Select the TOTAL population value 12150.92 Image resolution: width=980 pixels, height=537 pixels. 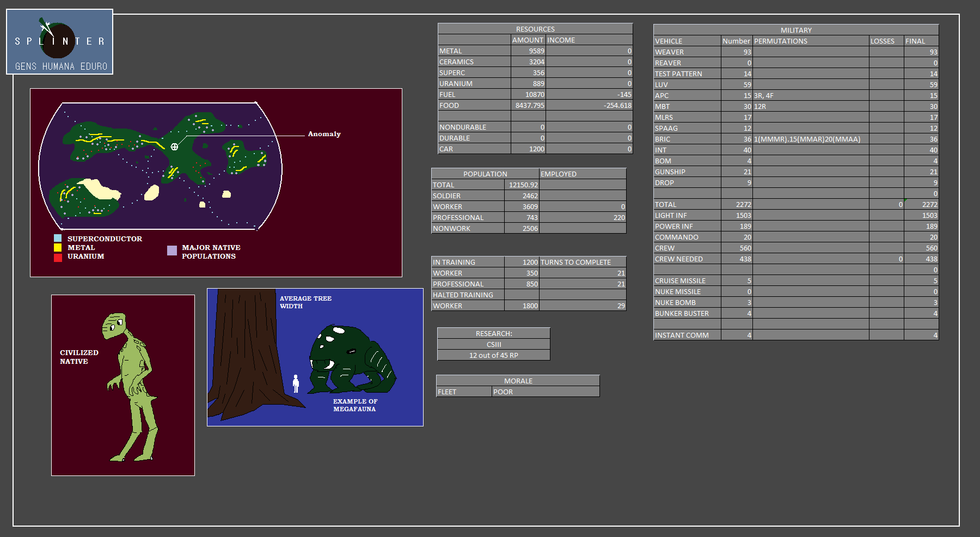pos(522,185)
